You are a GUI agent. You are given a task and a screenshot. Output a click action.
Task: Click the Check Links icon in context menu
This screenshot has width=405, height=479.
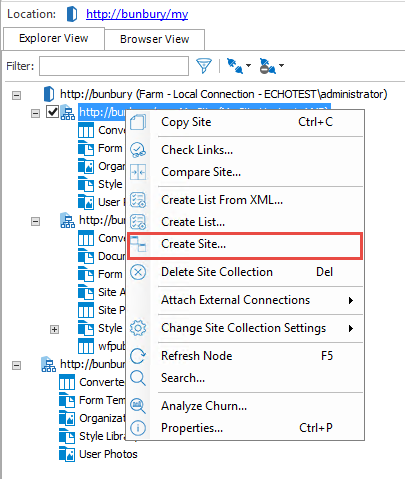138,150
